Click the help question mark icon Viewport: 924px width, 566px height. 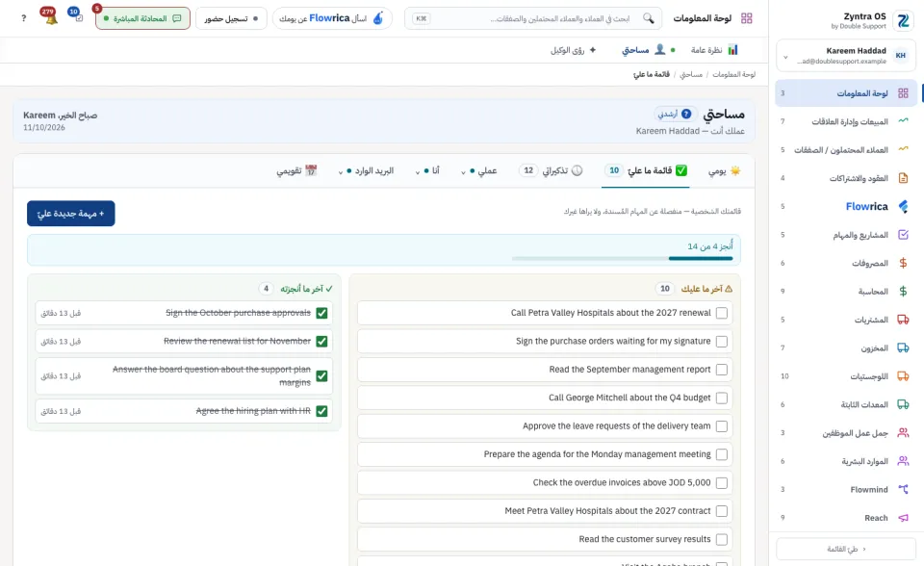pyautogui.click(x=23, y=18)
